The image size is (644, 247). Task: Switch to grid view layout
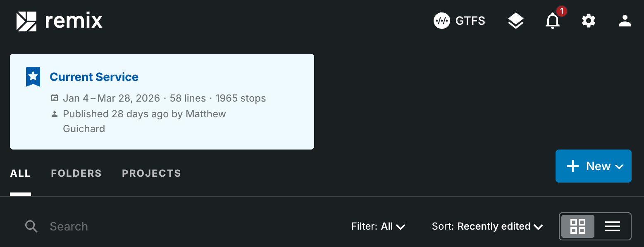[578, 226]
